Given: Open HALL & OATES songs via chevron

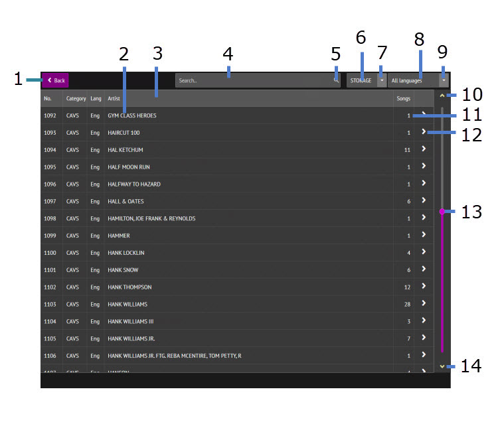Looking at the screenshot, I should click(423, 201).
